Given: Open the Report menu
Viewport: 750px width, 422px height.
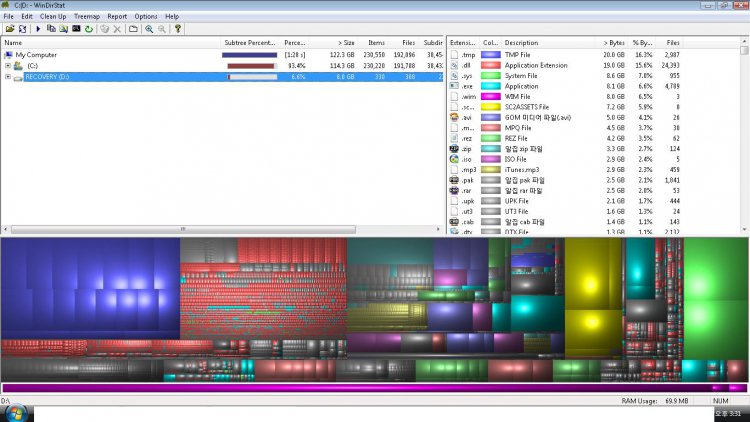Looking at the screenshot, I should [117, 16].
